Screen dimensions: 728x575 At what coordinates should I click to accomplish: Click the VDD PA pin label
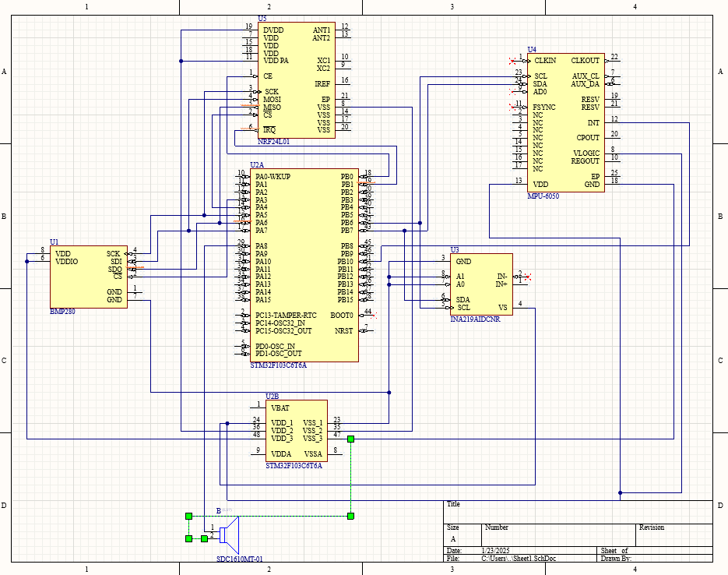pyautogui.click(x=276, y=61)
